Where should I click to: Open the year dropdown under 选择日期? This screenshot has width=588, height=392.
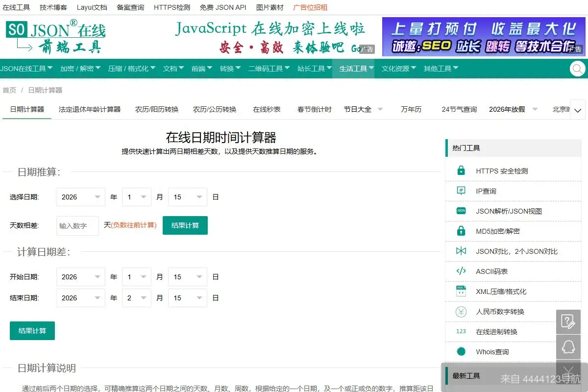[x=80, y=196]
